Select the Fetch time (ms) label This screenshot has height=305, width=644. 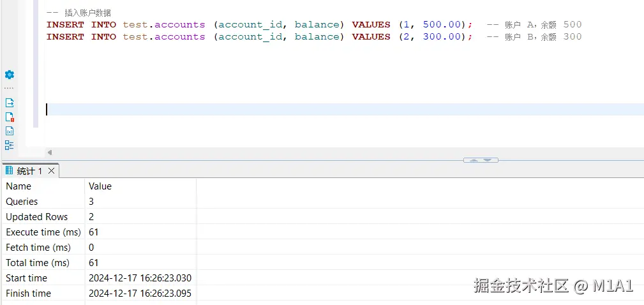[38, 248]
